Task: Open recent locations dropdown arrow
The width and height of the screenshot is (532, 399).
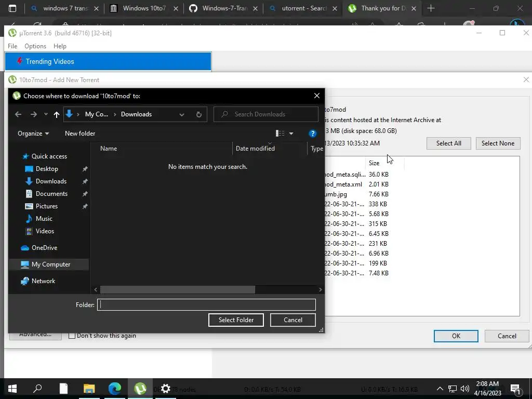Action: coord(46,114)
